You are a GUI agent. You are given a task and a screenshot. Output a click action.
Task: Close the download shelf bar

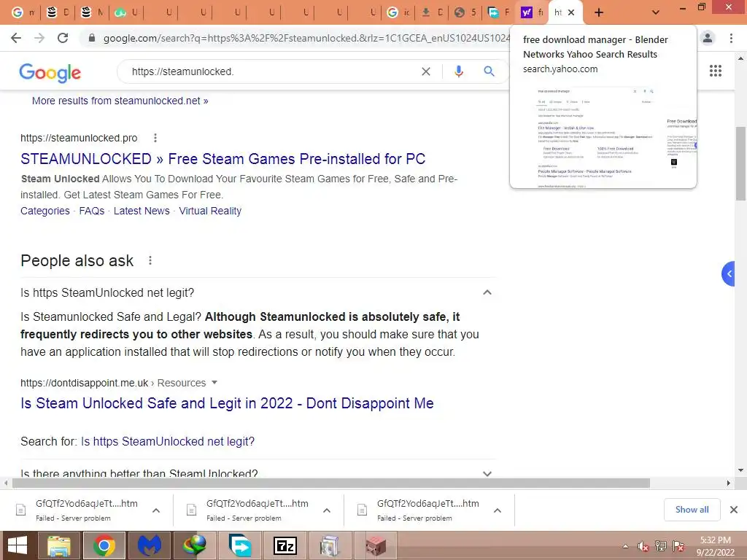734,510
